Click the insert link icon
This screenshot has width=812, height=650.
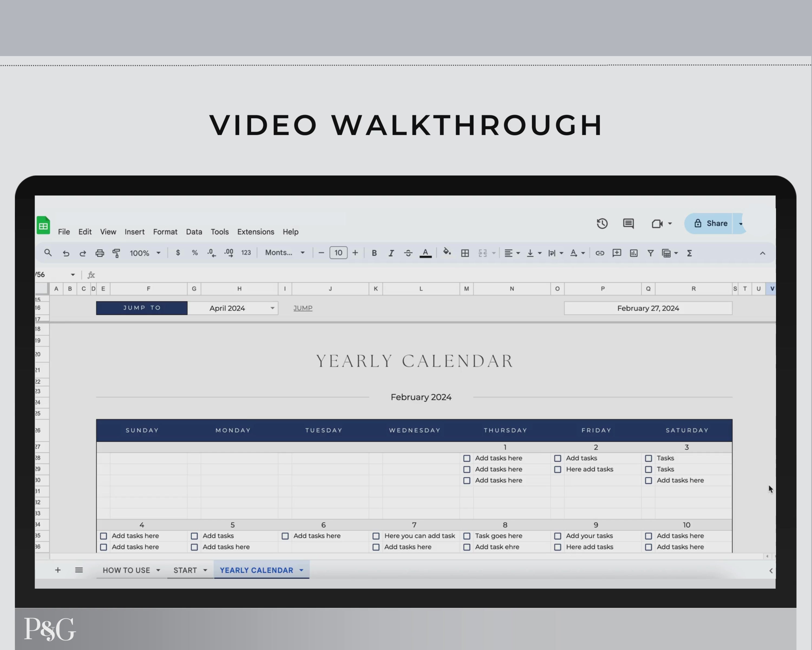[x=600, y=253]
